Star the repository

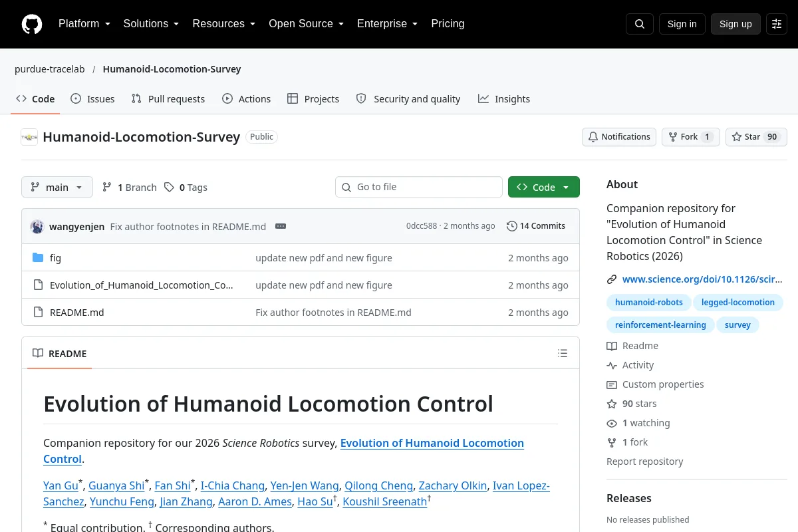point(756,137)
